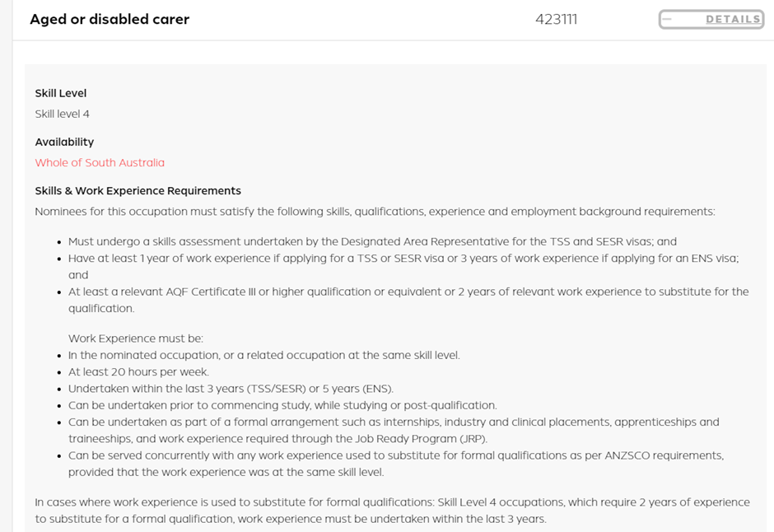Click the Availability heading

coord(64,142)
